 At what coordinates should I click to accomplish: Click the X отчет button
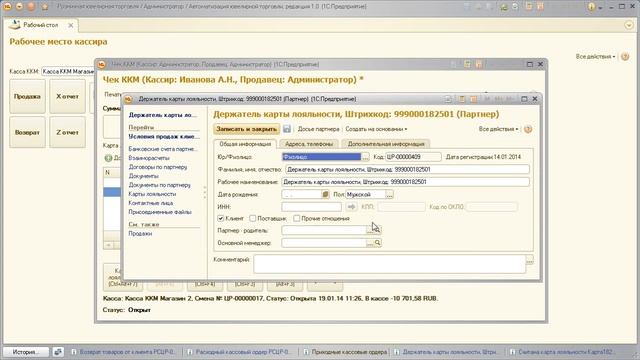pyautogui.click(x=67, y=96)
